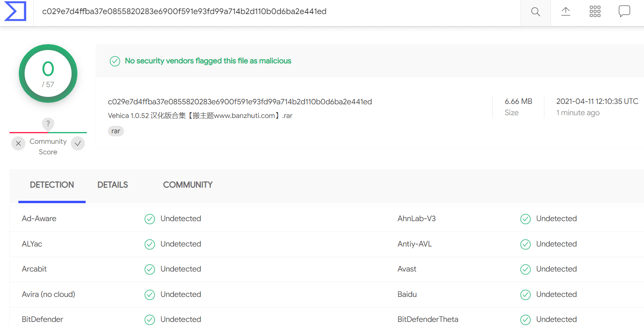Click the AhnLab-V3 vendor row
This screenshot has height=327, width=644.
[x=521, y=219]
